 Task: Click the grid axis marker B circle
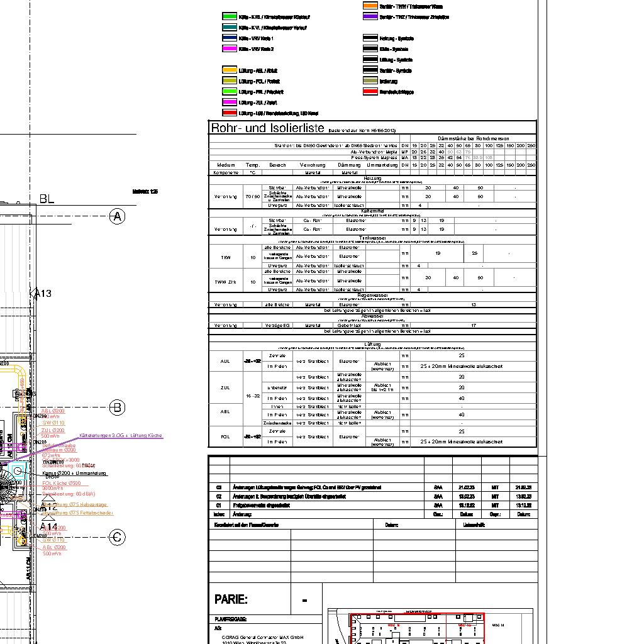click(x=117, y=408)
